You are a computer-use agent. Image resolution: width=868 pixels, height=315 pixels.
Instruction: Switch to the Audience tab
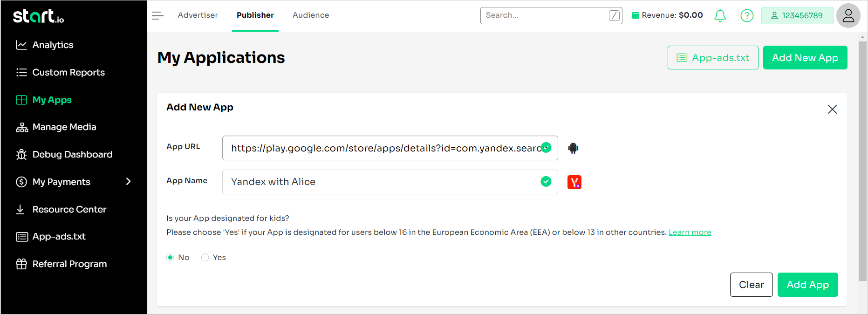[x=310, y=15]
